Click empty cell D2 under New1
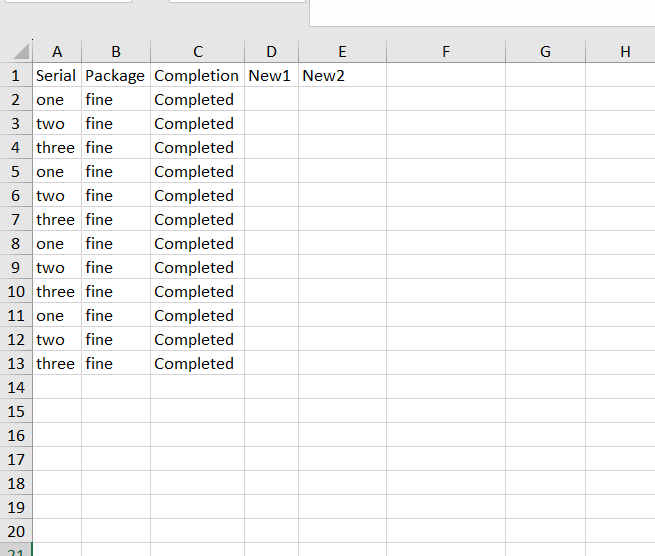 pos(270,99)
